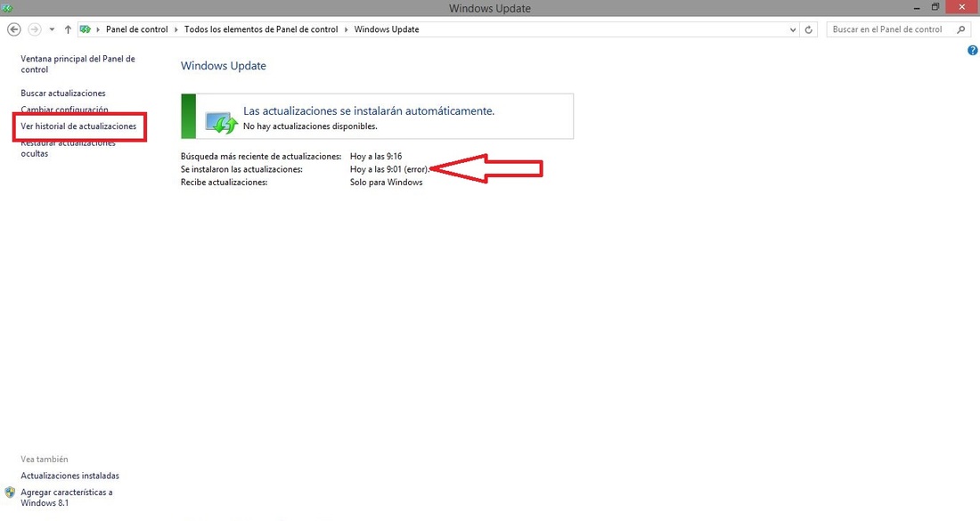Image resolution: width=980 pixels, height=521 pixels.
Task: Click 'Hoy a las 9:01 (error).' value
Action: [x=389, y=169]
